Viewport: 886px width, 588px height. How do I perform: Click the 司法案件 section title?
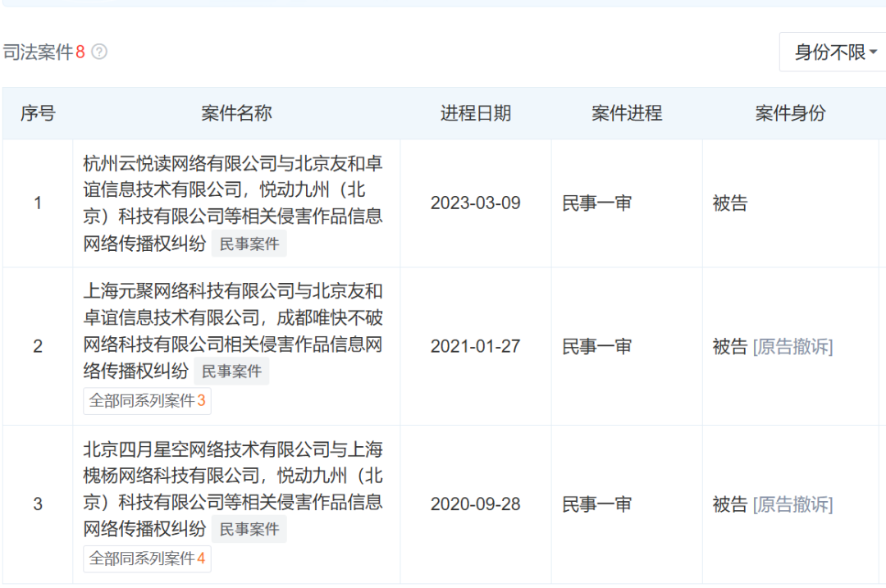coord(38,52)
